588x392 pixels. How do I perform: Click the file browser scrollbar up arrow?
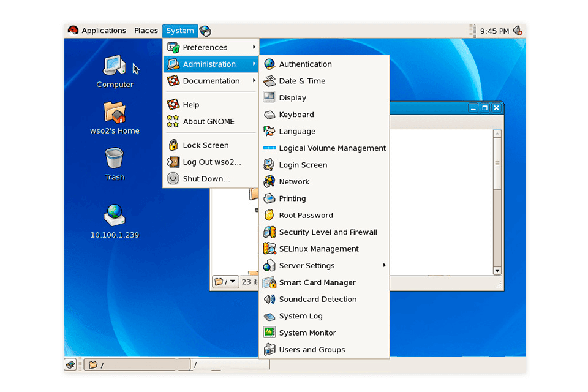click(x=497, y=133)
